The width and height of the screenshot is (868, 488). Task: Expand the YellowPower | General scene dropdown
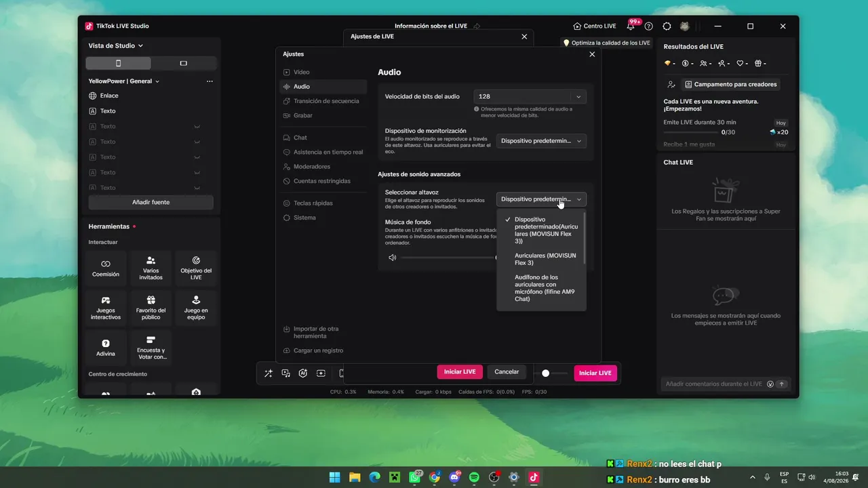(x=124, y=81)
